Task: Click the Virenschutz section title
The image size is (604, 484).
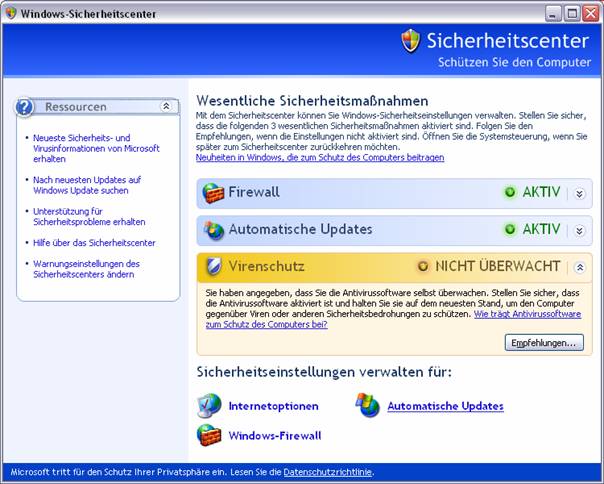Action: 267,266
